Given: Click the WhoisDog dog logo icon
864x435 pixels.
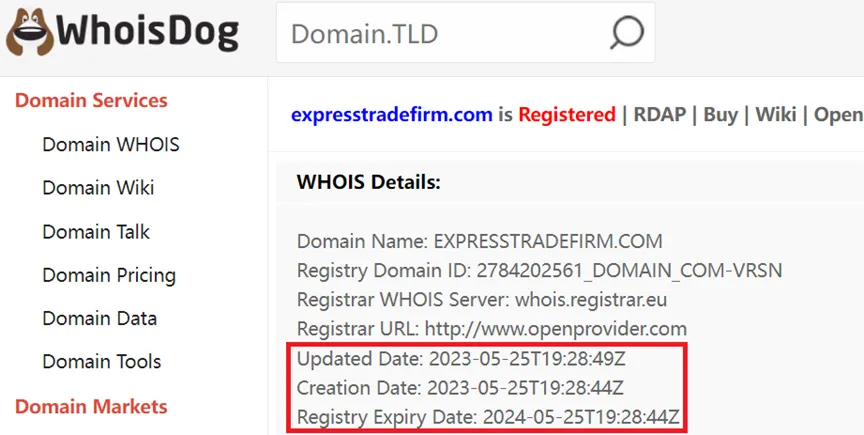Looking at the screenshot, I should [x=30, y=31].
